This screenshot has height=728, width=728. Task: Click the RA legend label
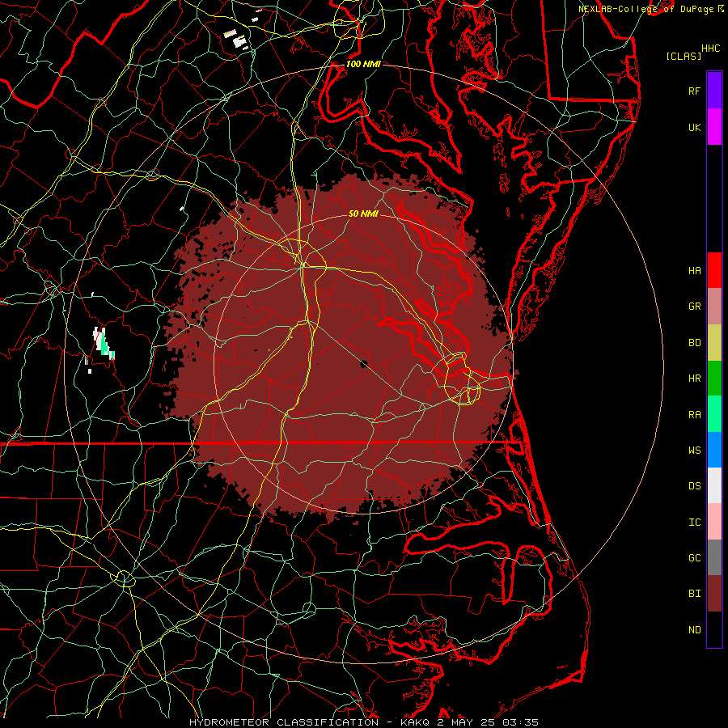(694, 415)
